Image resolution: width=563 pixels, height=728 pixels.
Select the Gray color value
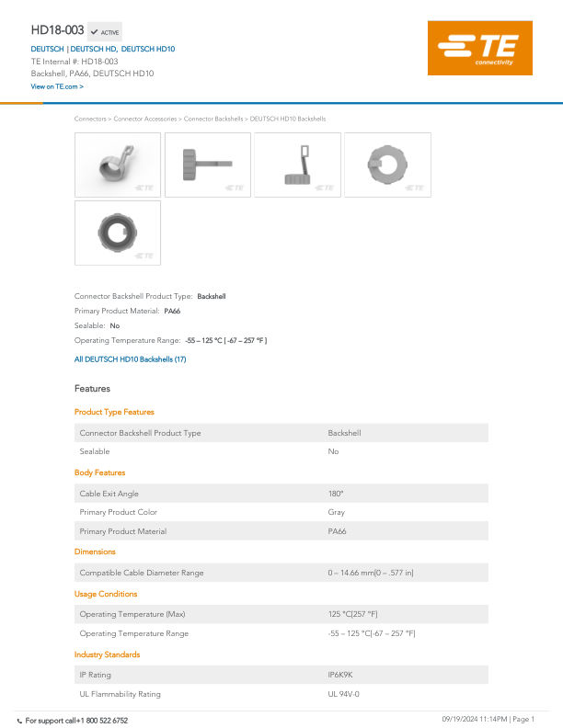click(337, 512)
